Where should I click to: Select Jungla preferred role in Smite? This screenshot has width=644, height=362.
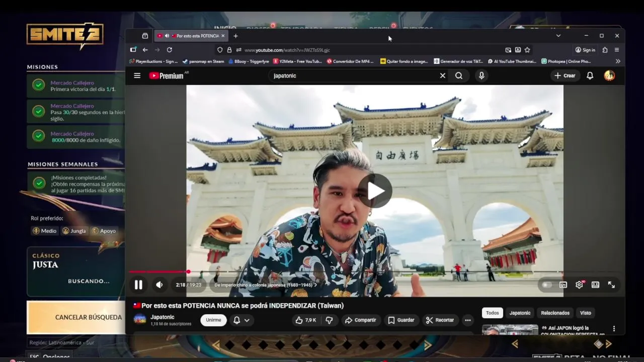click(x=74, y=231)
